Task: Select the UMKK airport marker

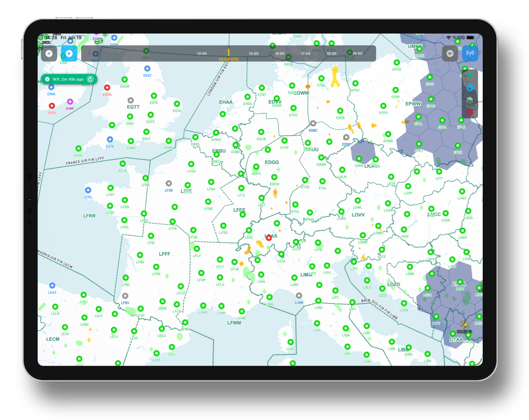Action: tap(419, 49)
